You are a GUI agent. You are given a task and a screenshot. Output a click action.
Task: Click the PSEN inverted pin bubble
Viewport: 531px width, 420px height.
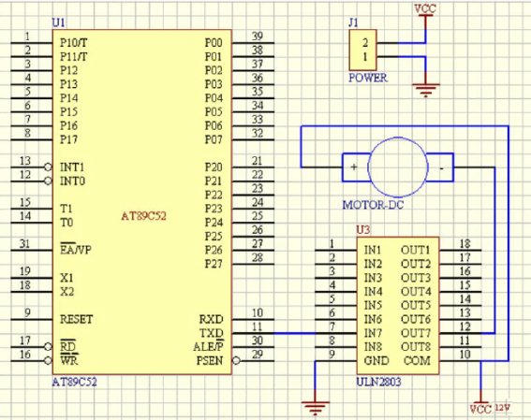(236, 360)
